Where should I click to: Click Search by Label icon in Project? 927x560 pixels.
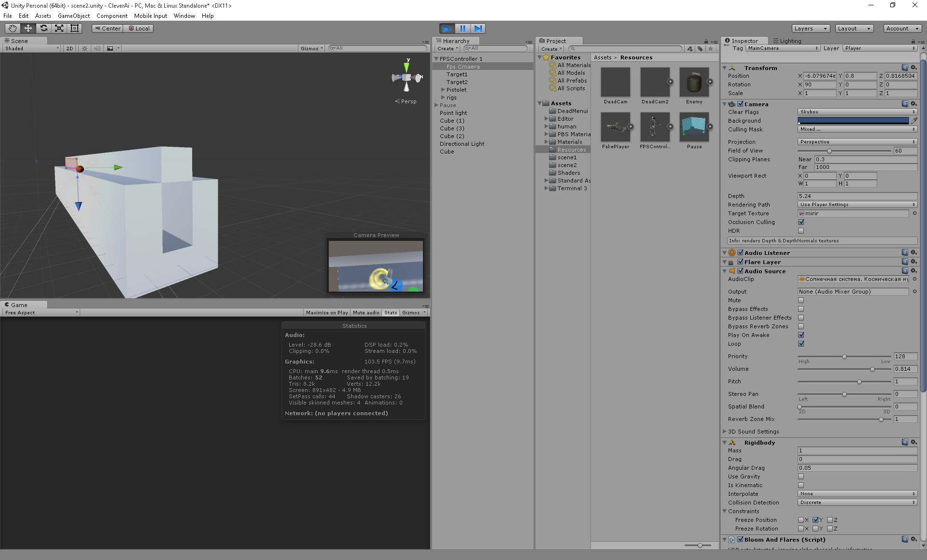700,49
